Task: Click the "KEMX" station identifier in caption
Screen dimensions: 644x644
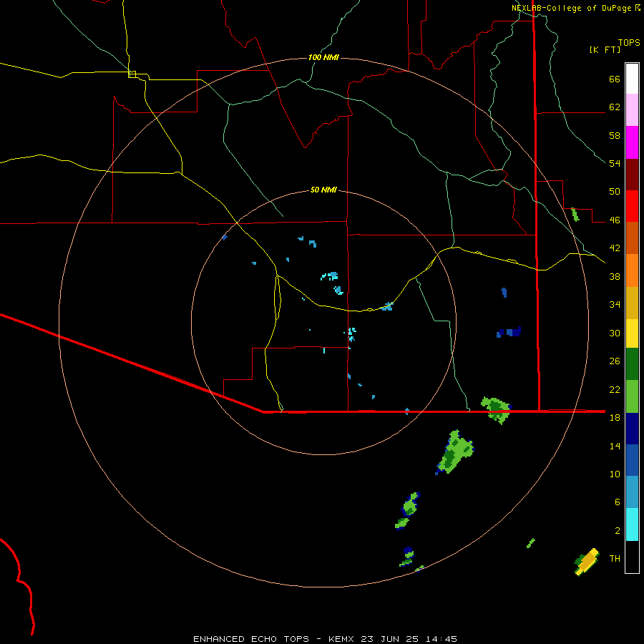Action: (x=341, y=639)
